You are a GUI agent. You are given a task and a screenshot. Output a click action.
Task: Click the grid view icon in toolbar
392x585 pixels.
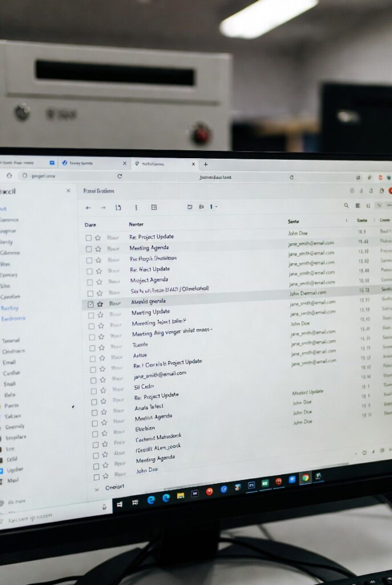153,207
